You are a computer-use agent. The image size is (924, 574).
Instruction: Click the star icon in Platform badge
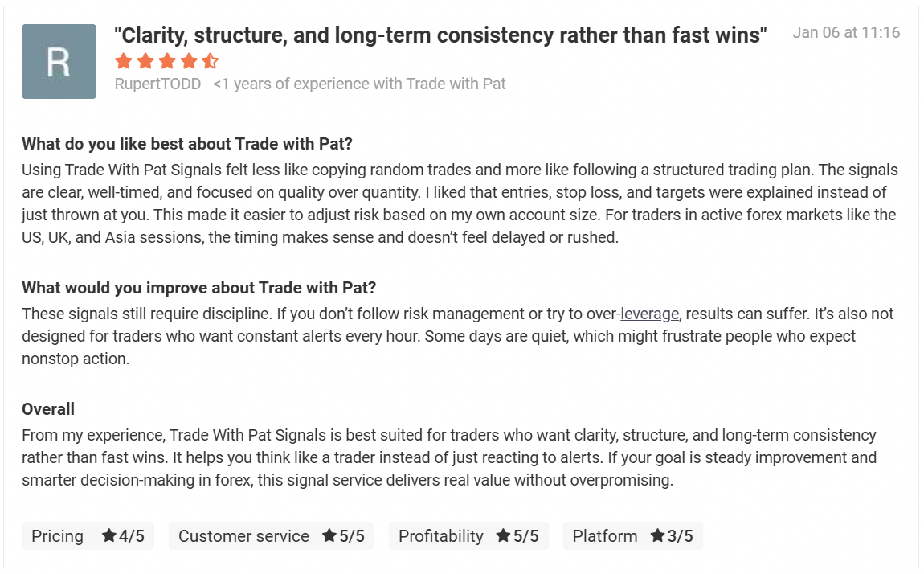(x=657, y=536)
